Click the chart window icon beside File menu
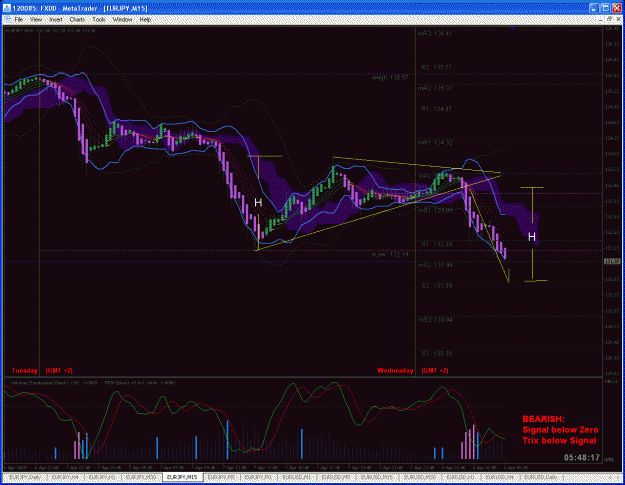 8,19
